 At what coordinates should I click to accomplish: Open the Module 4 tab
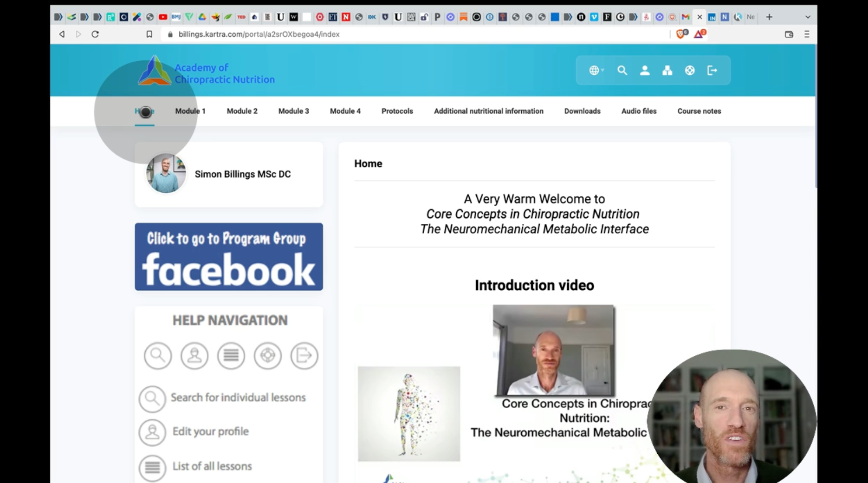pos(345,111)
